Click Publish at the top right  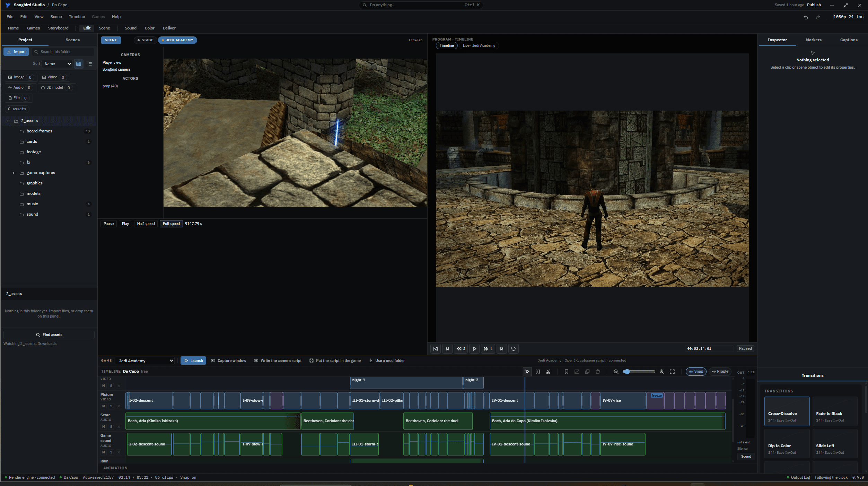[x=814, y=5]
